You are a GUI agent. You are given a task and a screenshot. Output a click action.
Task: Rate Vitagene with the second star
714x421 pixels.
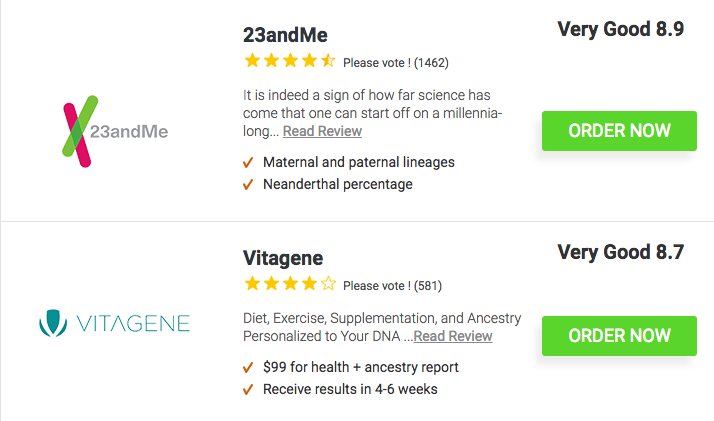click(x=271, y=284)
